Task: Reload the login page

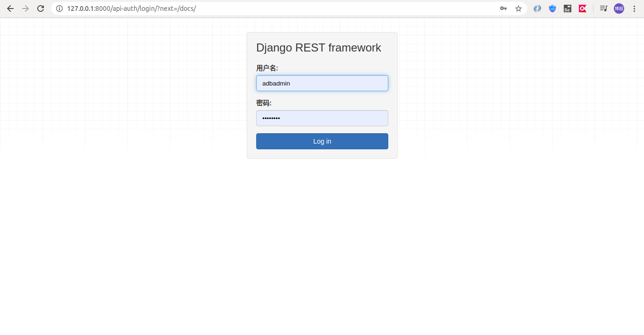Action: (x=41, y=9)
